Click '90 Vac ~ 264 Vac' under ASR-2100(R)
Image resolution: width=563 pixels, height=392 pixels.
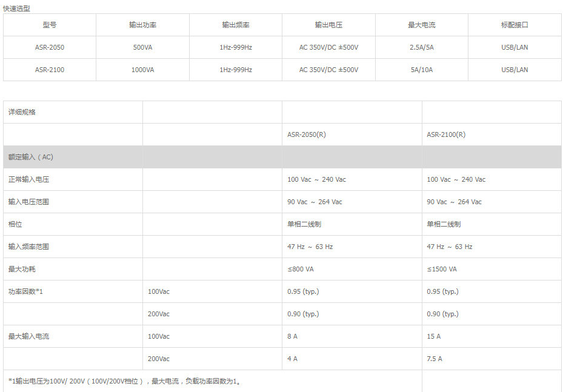[454, 202]
